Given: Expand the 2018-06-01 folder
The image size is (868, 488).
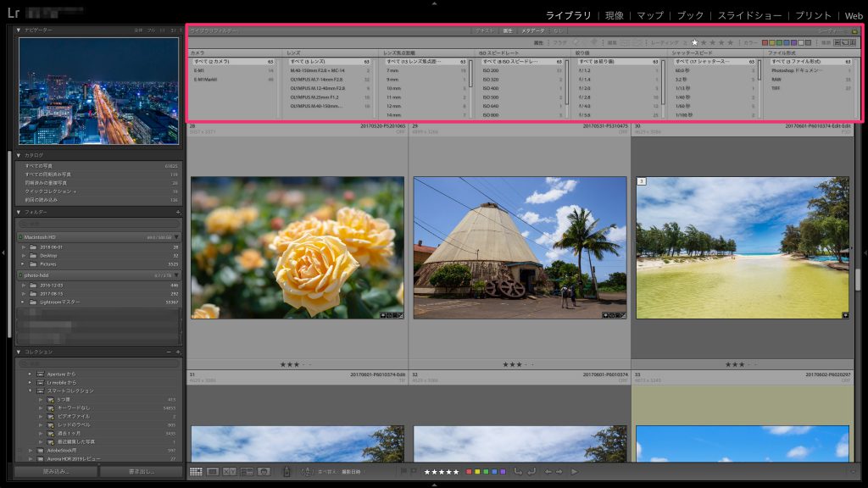Looking at the screenshot, I should 24,247.
